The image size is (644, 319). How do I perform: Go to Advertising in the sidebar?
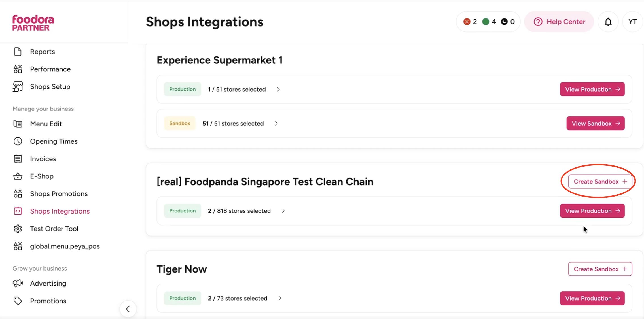pyautogui.click(x=48, y=283)
